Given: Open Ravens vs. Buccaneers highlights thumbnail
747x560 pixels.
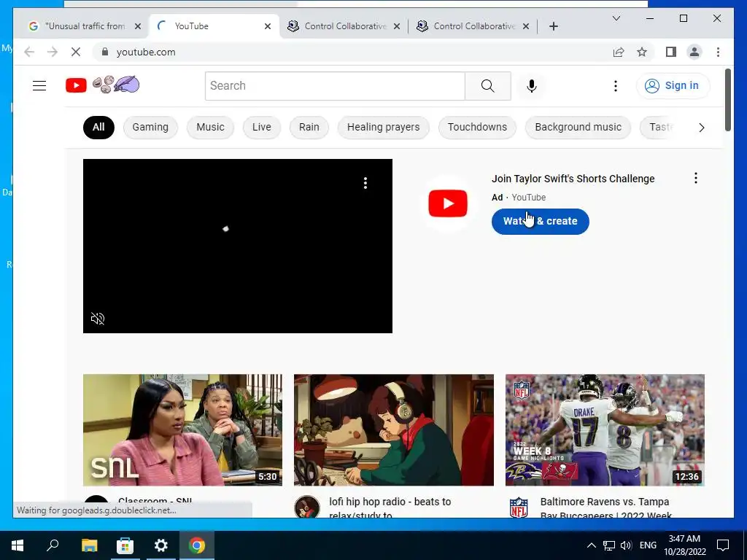Looking at the screenshot, I should pyautogui.click(x=605, y=430).
